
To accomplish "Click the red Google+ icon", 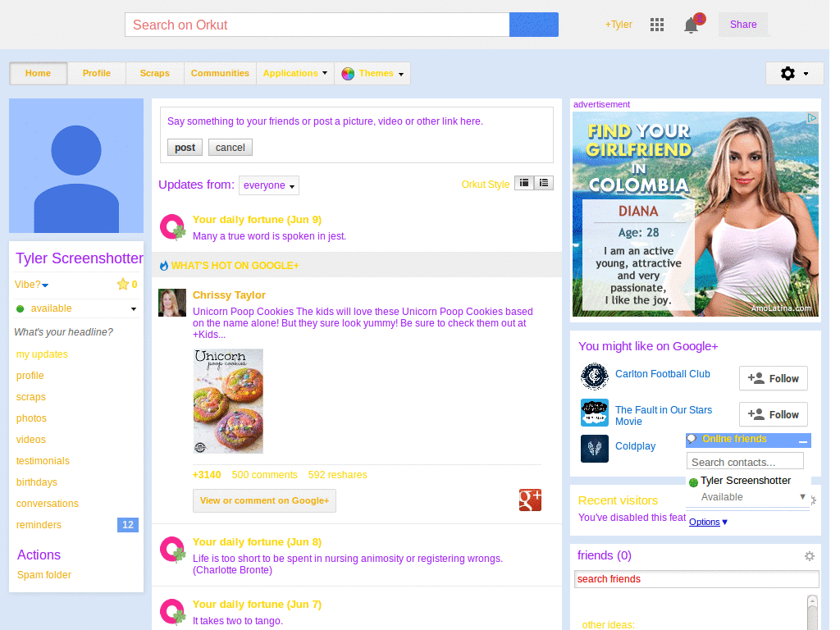I will pos(530,500).
